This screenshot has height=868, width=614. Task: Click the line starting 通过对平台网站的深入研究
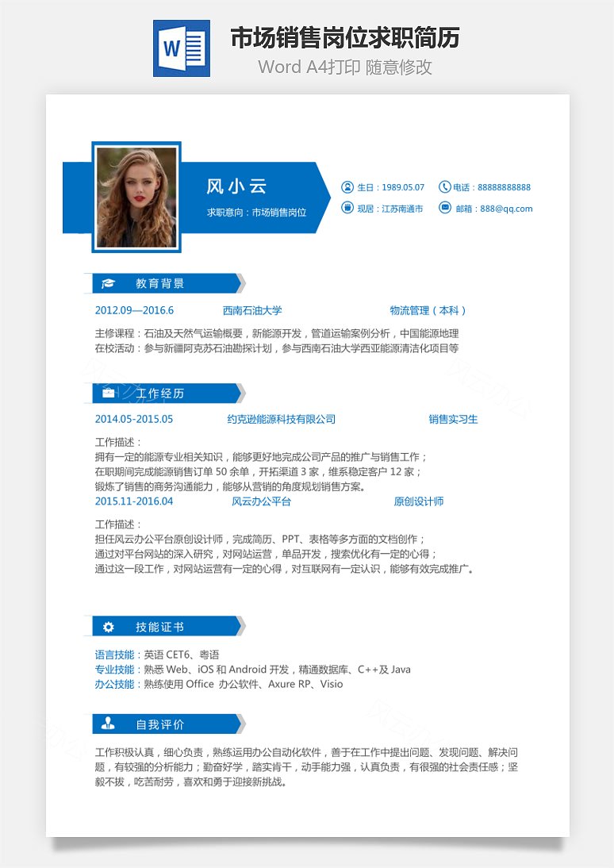pyautogui.click(x=267, y=554)
